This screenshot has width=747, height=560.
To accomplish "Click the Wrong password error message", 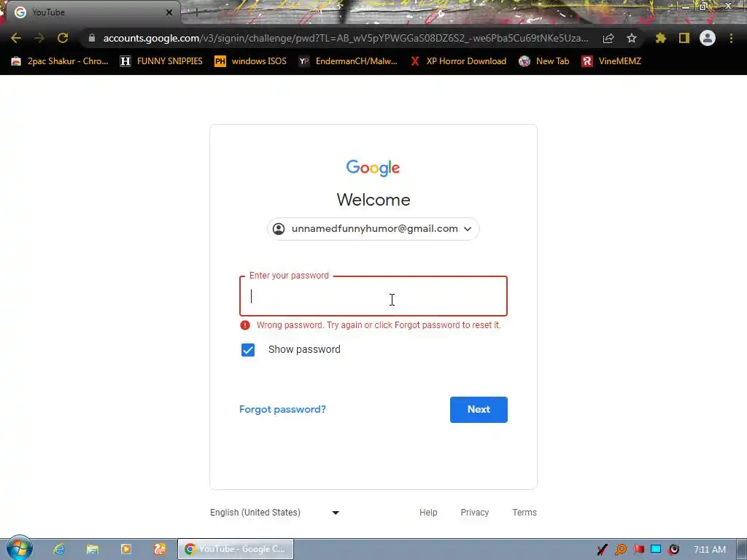I will point(379,325).
